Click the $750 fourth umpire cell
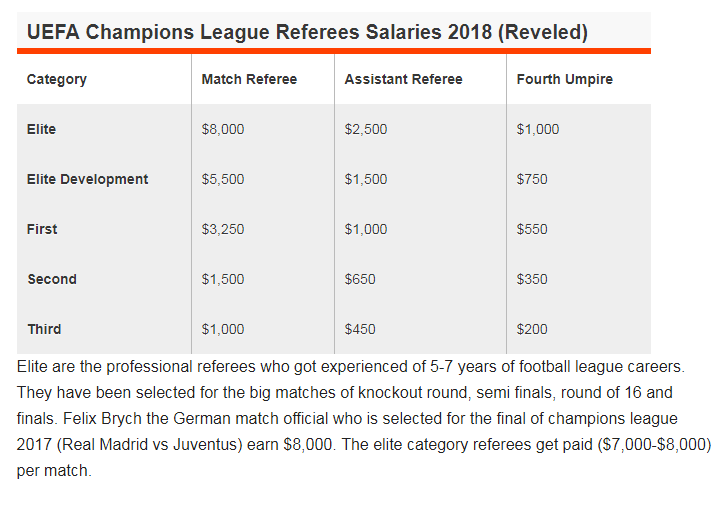The image size is (715, 509). (x=532, y=179)
